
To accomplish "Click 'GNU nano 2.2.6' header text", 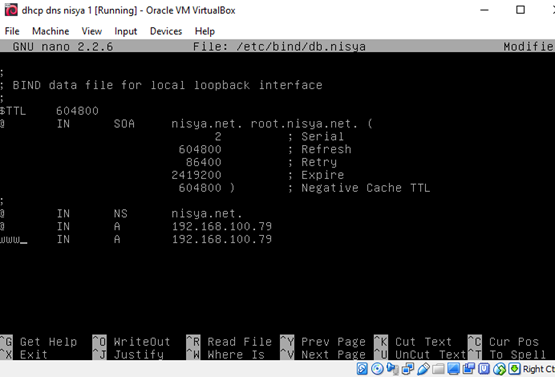I will click(63, 46).
